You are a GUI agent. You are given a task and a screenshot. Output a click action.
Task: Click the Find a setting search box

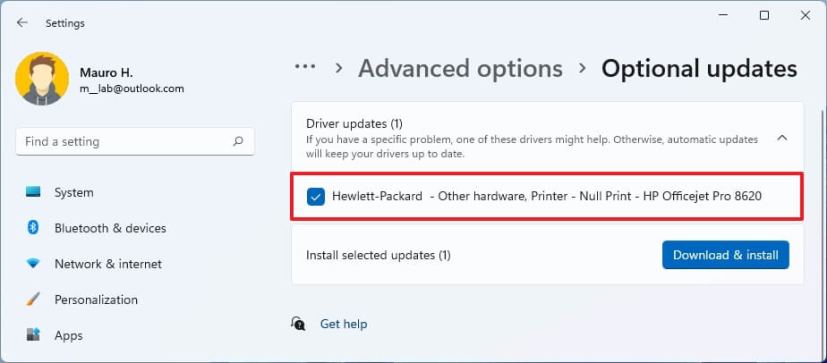tap(135, 141)
